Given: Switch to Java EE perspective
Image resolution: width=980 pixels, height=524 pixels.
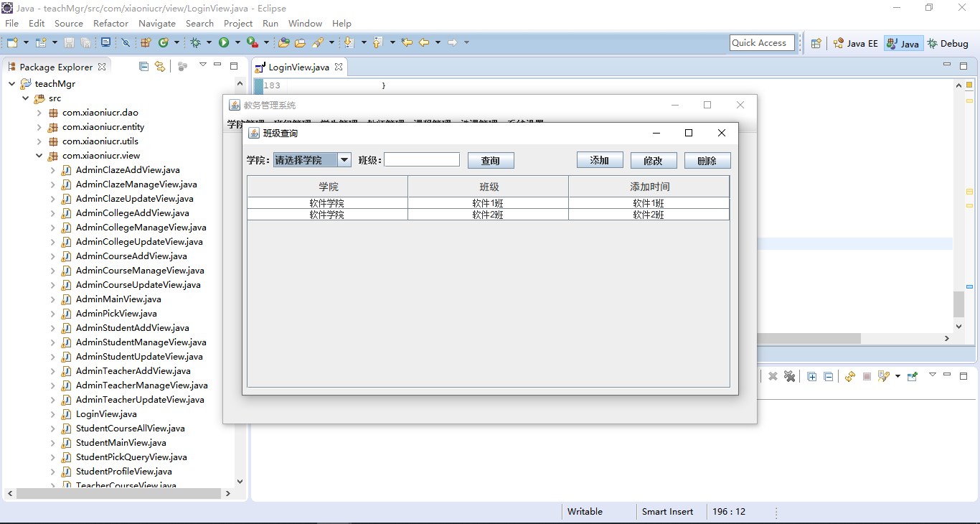Looking at the screenshot, I should [x=855, y=43].
